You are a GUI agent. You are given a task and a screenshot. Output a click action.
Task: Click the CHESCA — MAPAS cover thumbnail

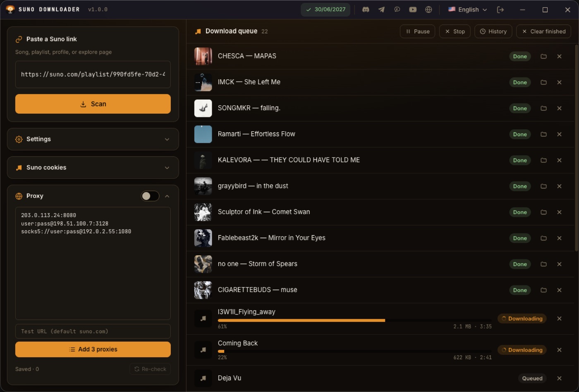pos(203,56)
